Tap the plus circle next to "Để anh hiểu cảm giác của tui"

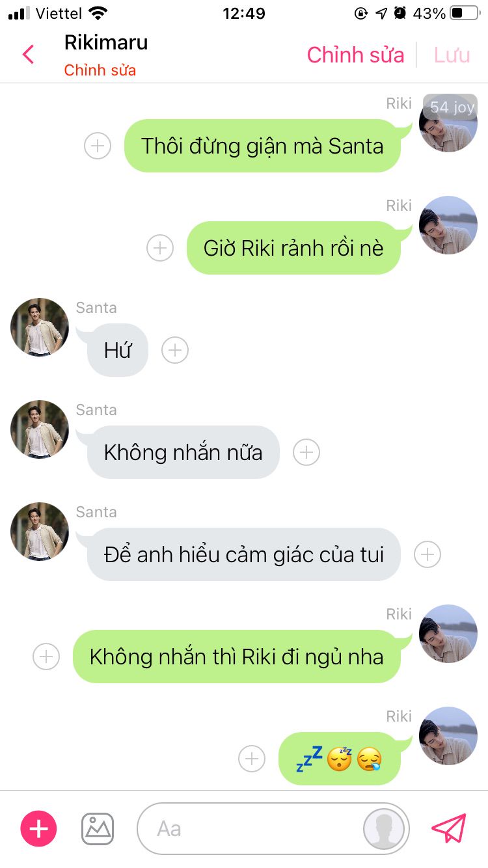[x=427, y=554]
